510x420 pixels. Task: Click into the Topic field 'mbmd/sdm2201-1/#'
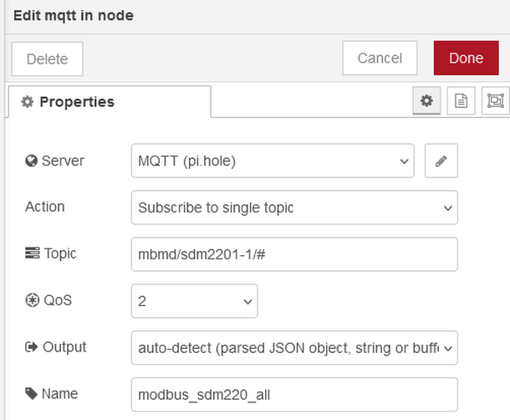pos(294,254)
